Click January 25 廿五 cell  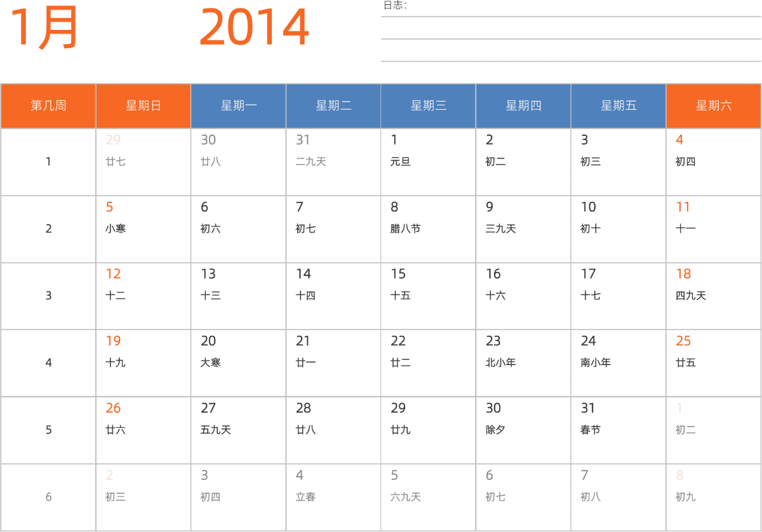point(714,363)
